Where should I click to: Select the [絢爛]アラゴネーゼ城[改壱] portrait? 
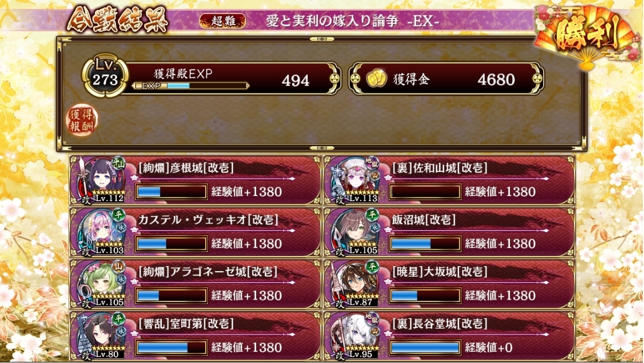click(x=102, y=284)
